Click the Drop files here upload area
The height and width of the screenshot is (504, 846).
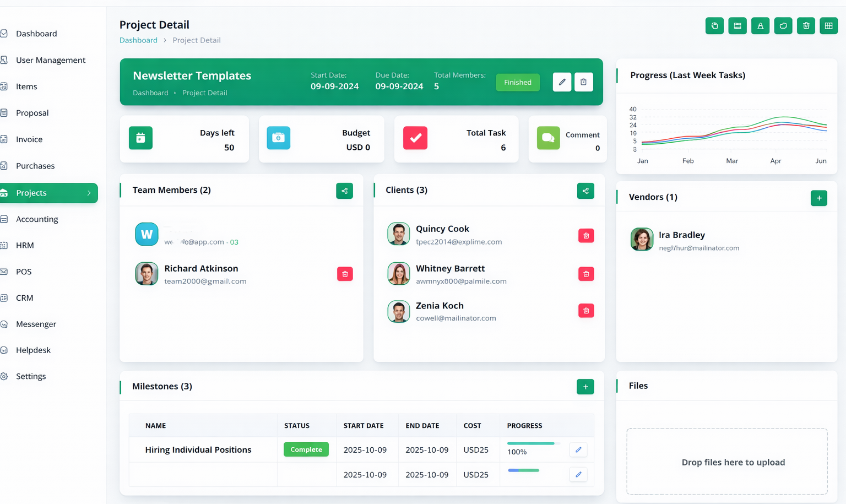726,462
